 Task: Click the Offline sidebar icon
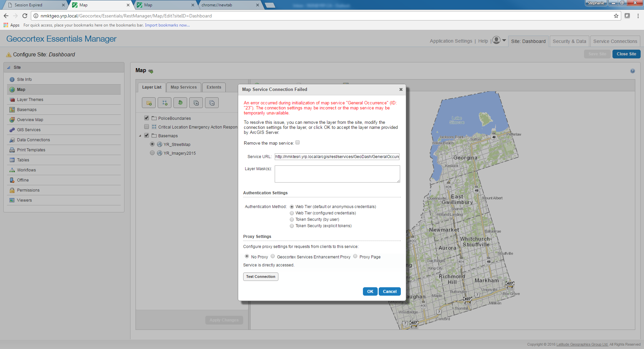pyautogui.click(x=12, y=180)
